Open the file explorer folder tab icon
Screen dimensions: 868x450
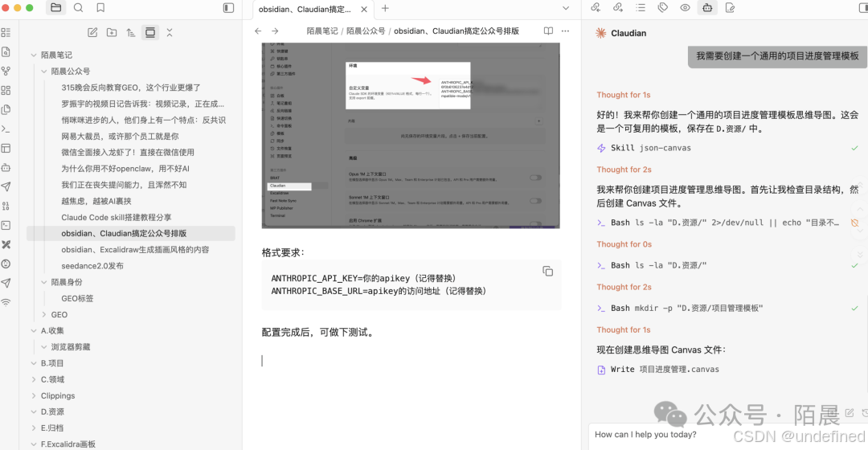tap(56, 8)
